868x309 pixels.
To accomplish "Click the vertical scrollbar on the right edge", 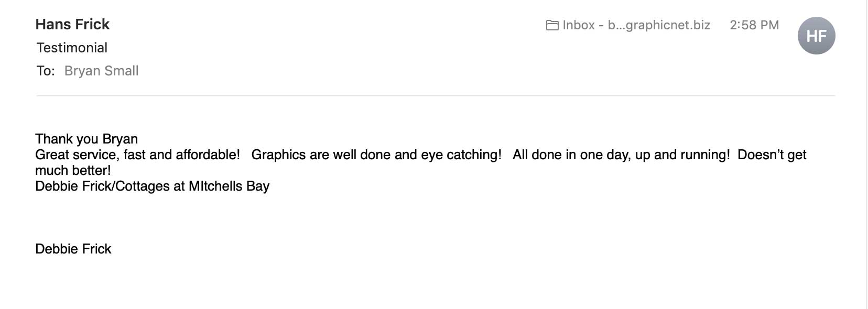I will (x=866, y=154).
